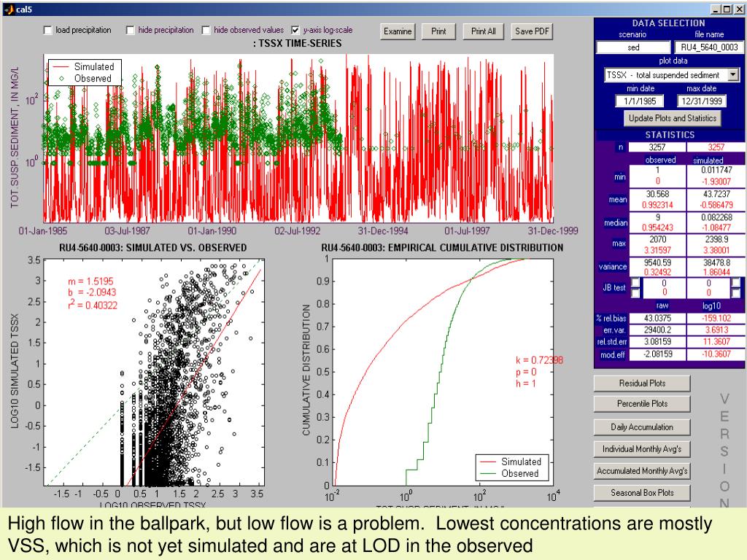Image resolution: width=747 pixels, height=560 pixels.
Task: Click raw err.var. value 29400.2
Action: point(657,330)
